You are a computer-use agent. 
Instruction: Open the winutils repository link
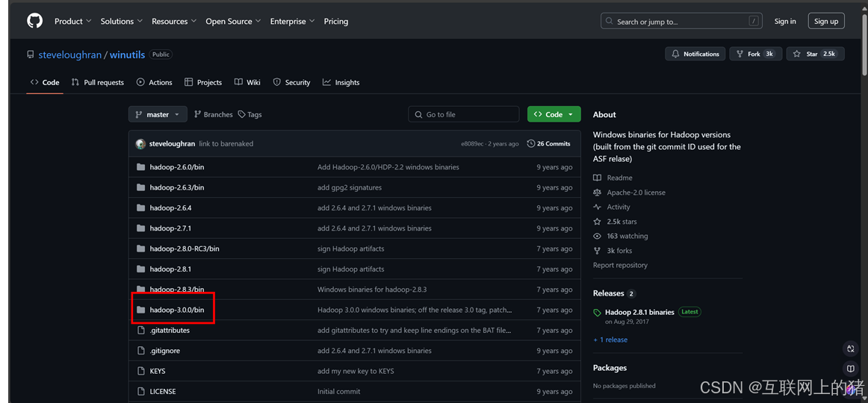pyautogui.click(x=127, y=54)
